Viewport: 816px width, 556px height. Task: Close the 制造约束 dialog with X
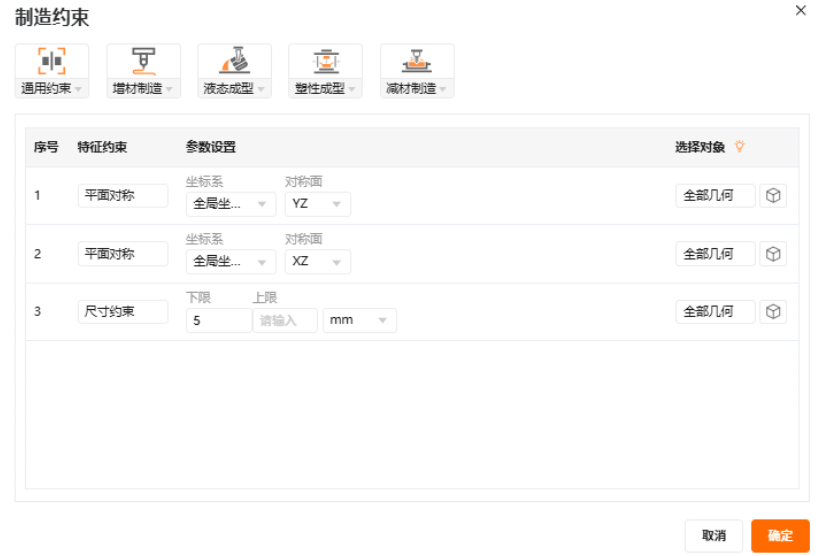click(800, 10)
